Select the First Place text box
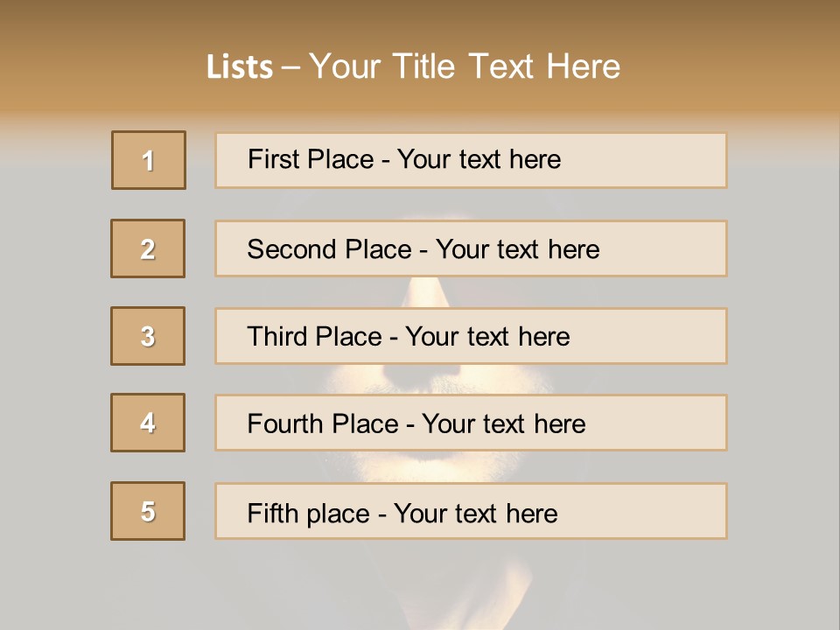The width and height of the screenshot is (840, 630). (x=471, y=160)
